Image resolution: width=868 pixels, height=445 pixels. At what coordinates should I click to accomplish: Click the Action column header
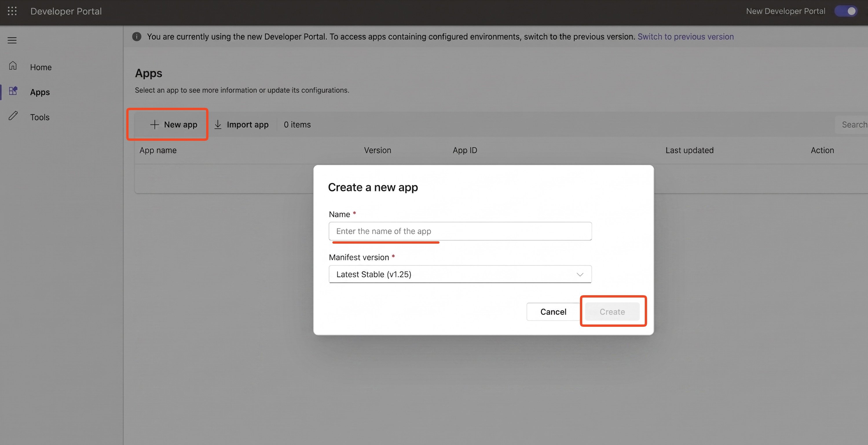coord(822,150)
